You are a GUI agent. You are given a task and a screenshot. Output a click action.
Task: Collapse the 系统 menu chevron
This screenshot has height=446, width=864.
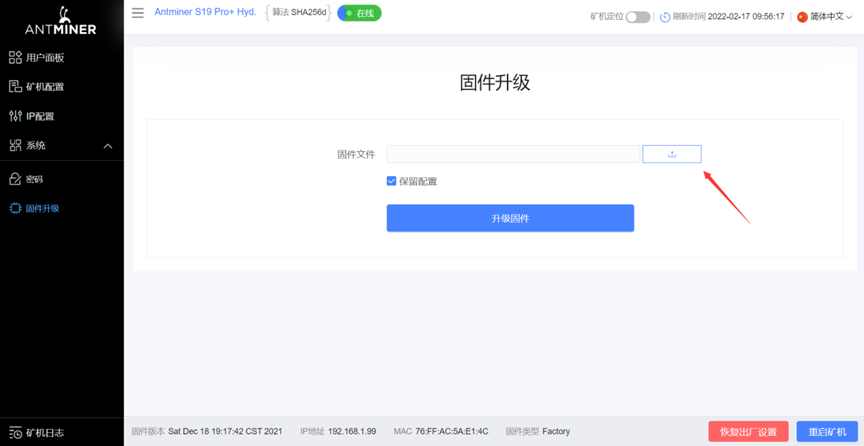[x=108, y=146]
